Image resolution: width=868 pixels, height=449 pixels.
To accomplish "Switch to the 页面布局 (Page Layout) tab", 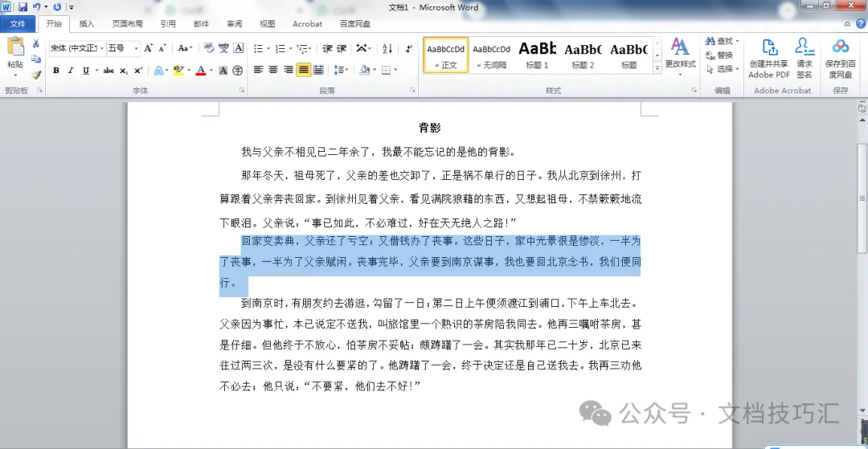I will 127,24.
